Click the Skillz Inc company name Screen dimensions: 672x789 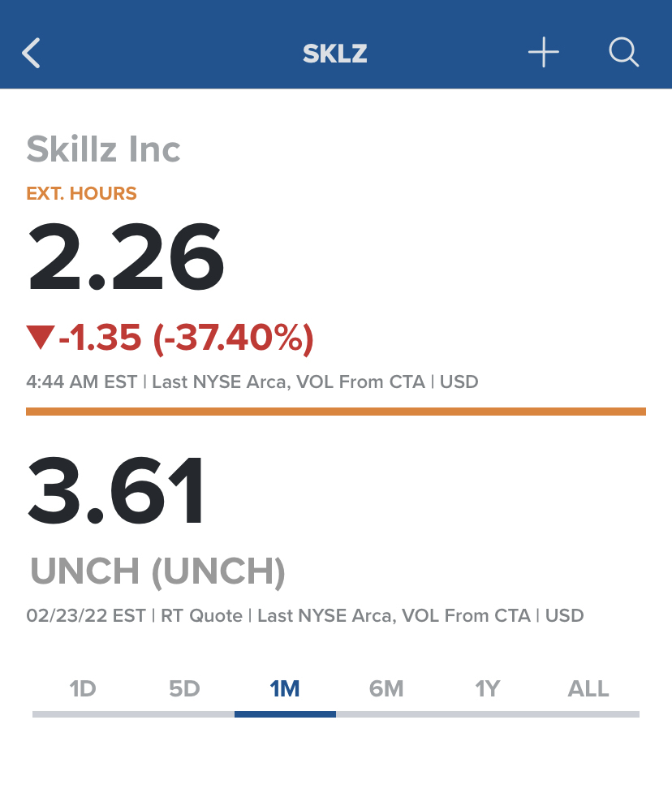click(103, 149)
